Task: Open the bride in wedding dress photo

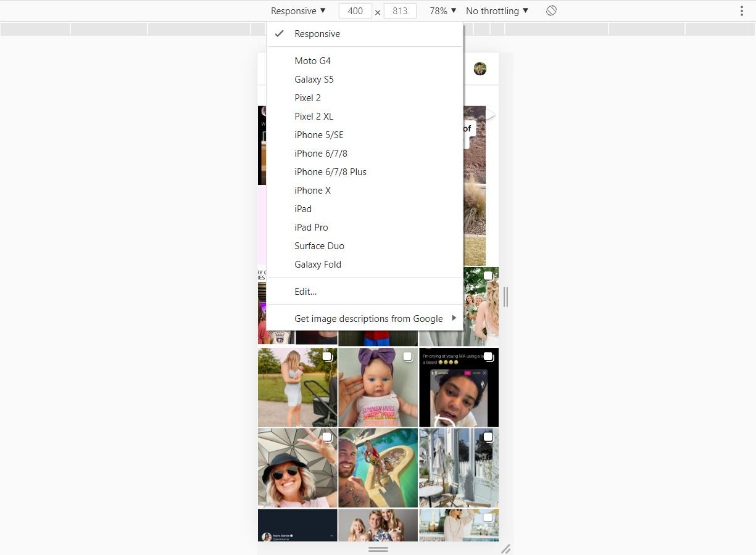Action: [x=481, y=306]
